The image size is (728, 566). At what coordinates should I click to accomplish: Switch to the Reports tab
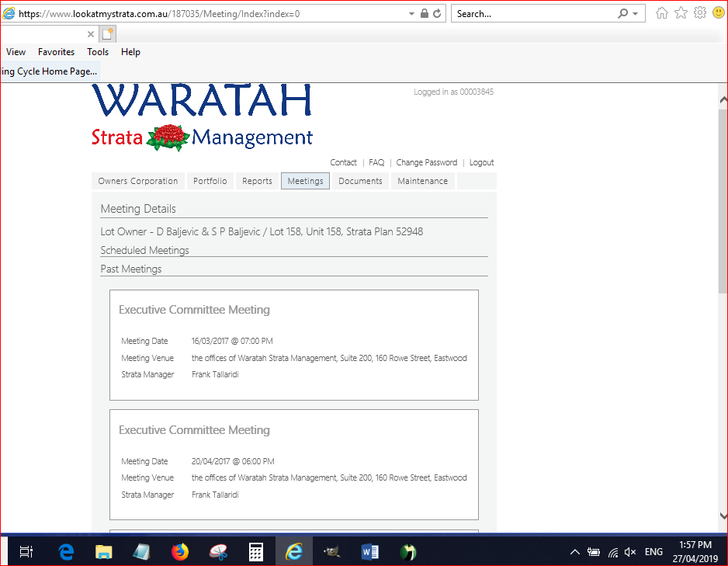tap(257, 181)
